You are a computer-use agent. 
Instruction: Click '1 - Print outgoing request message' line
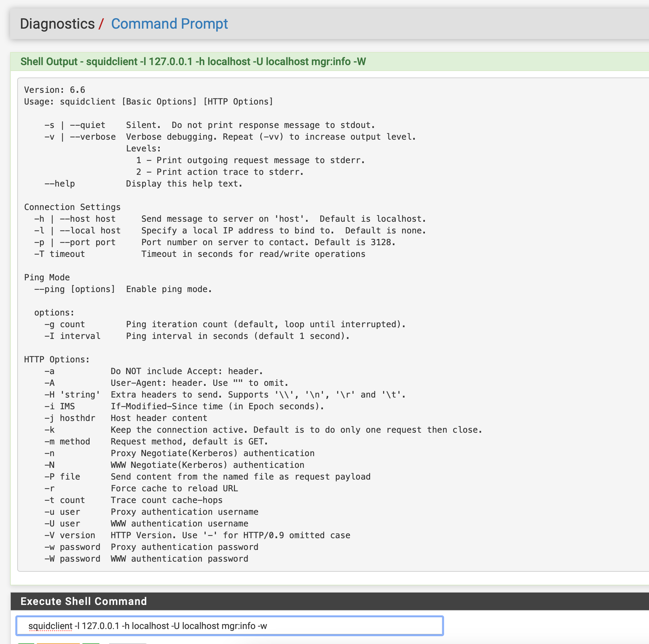pos(251,161)
